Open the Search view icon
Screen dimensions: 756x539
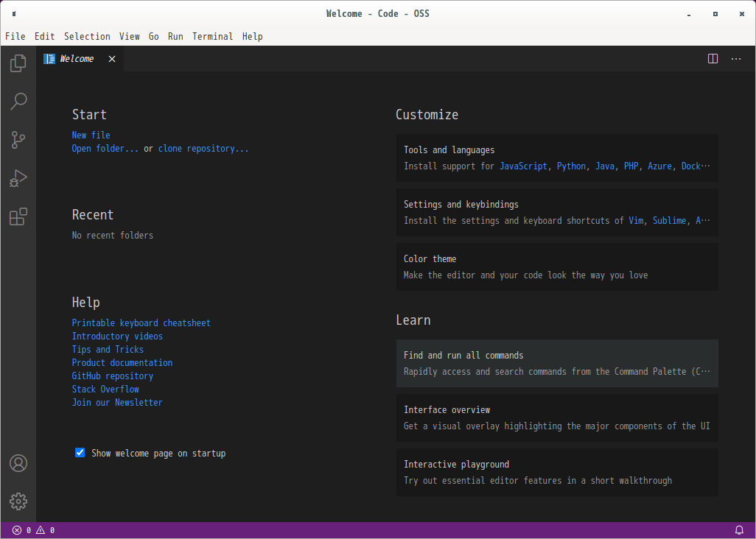pos(18,101)
